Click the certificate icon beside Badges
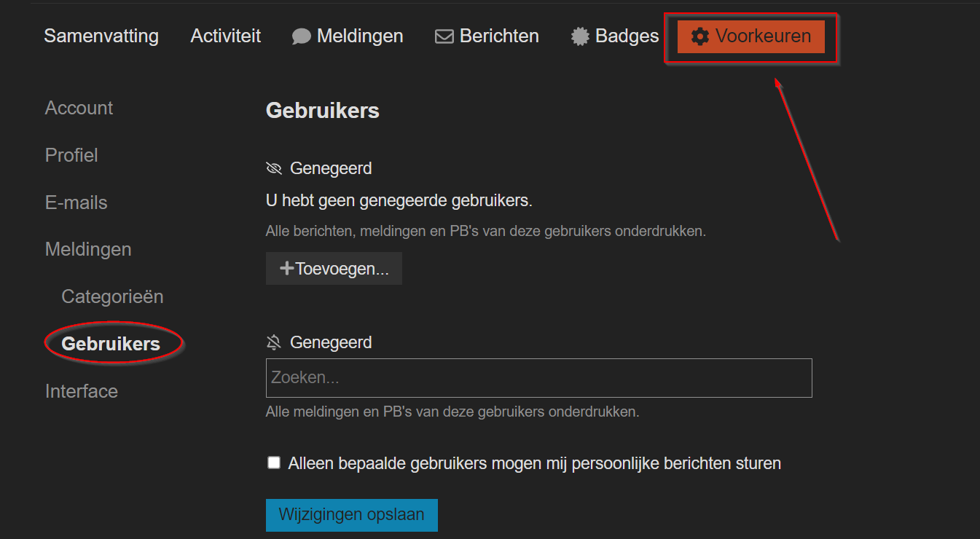The width and height of the screenshot is (980, 539). [x=580, y=36]
